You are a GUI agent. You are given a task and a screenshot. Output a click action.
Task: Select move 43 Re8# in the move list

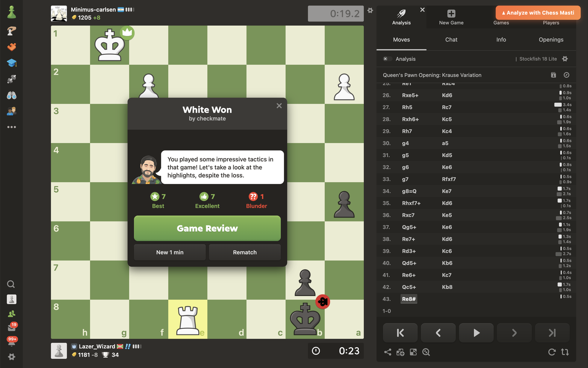[409, 299]
